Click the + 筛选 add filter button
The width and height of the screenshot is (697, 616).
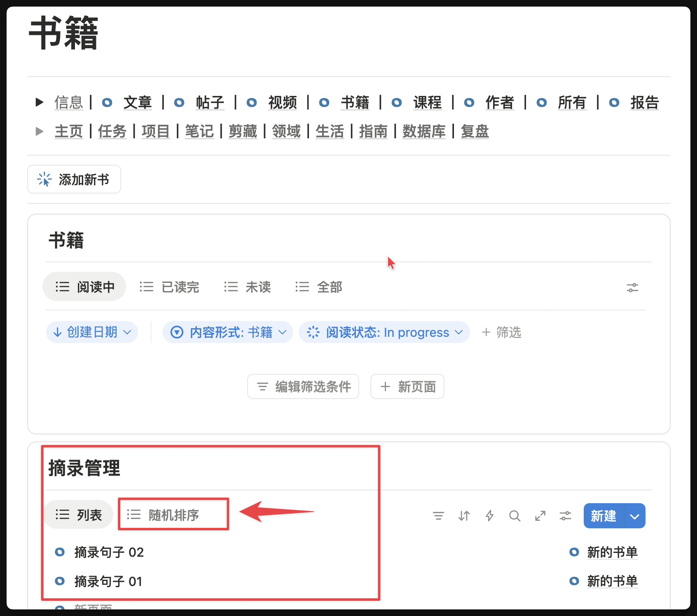point(501,332)
